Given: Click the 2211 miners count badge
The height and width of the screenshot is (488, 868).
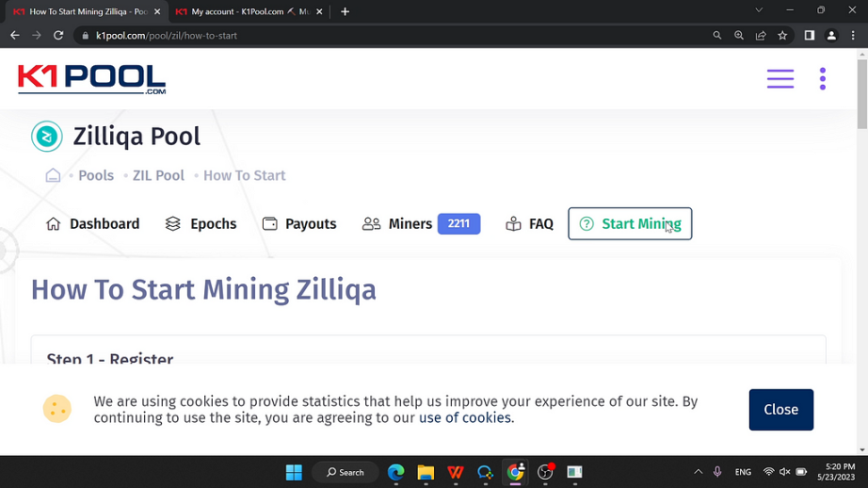Looking at the screenshot, I should 458,224.
